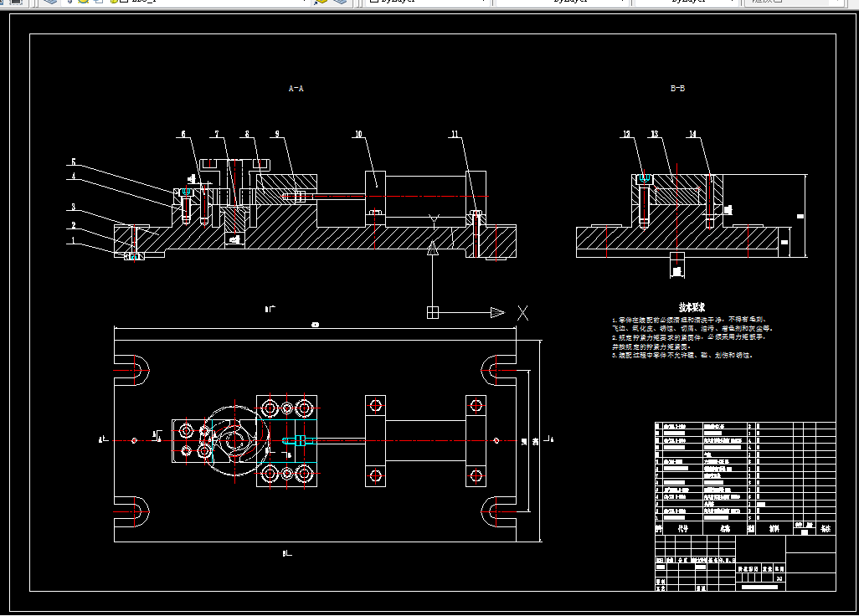This screenshot has width=859, height=616.
Task: Pick balloon number 4 on left leaders
Action: 74,177
